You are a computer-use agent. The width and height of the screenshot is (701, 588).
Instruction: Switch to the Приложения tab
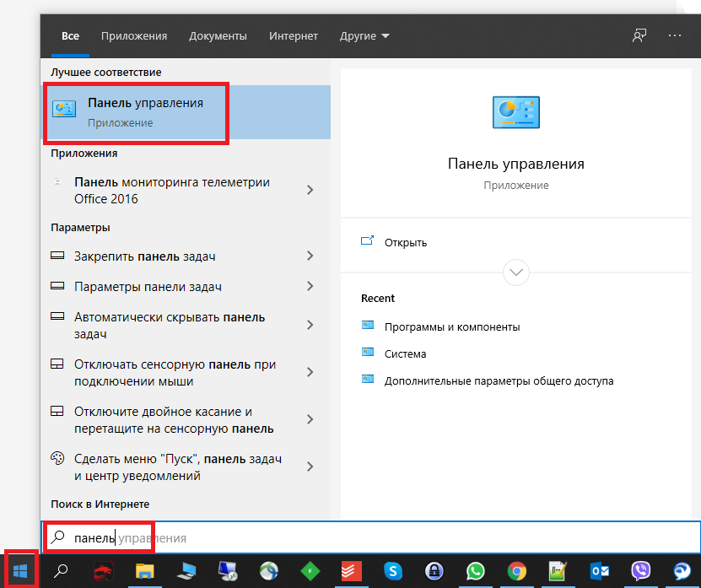(134, 35)
